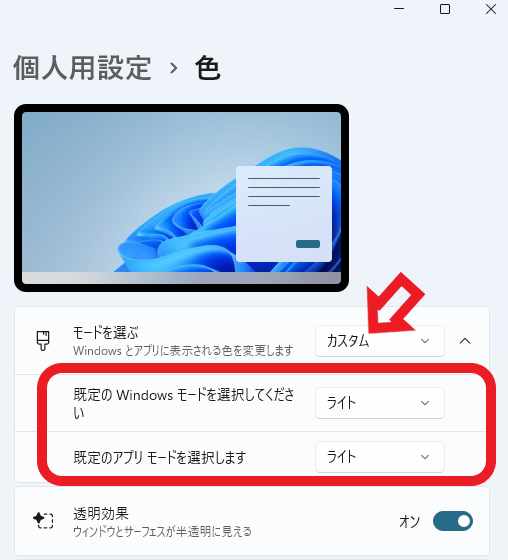Close the settings window

(x=490, y=9)
